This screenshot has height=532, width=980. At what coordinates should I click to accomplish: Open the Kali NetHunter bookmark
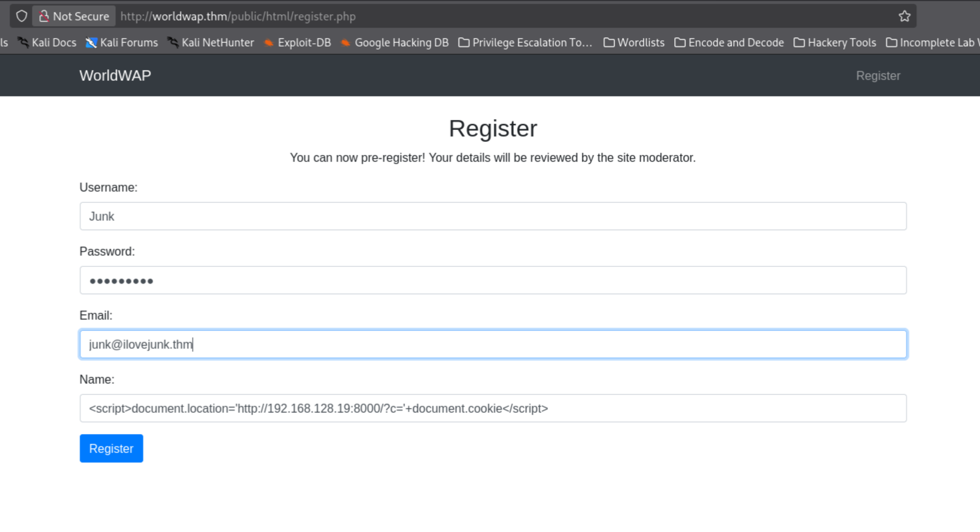coord(210,43)
